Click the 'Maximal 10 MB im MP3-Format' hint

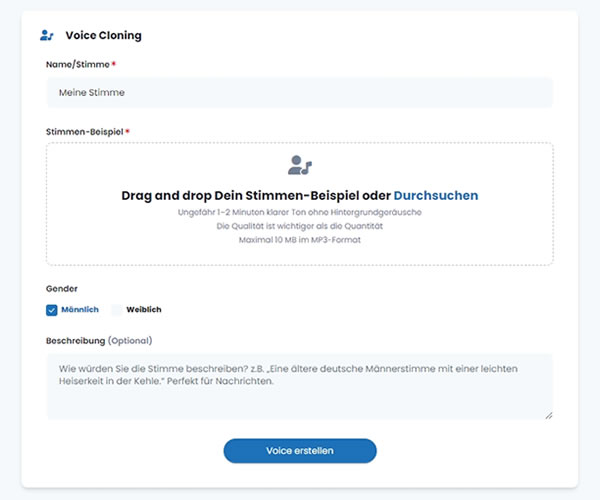click(x=299, y=240)
